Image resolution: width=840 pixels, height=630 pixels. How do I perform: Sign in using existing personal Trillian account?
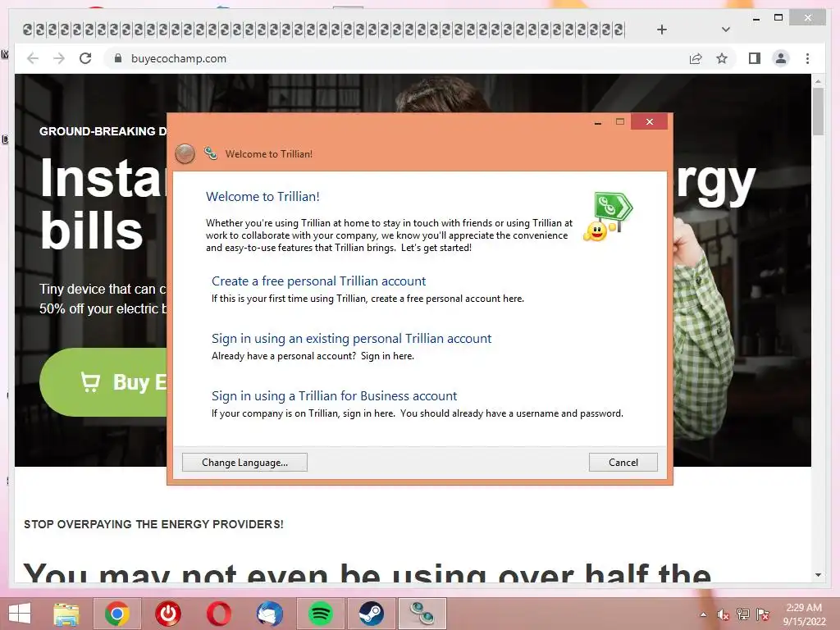[x=351, y=338]
